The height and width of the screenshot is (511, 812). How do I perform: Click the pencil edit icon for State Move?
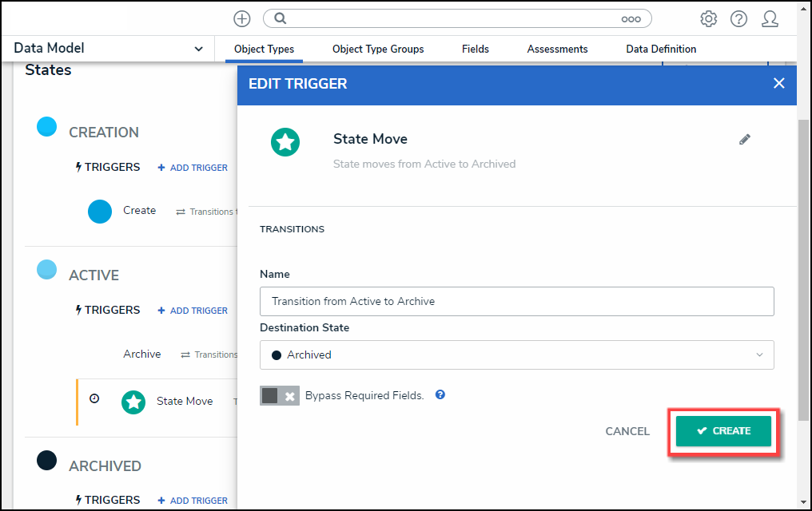(745, 140)
